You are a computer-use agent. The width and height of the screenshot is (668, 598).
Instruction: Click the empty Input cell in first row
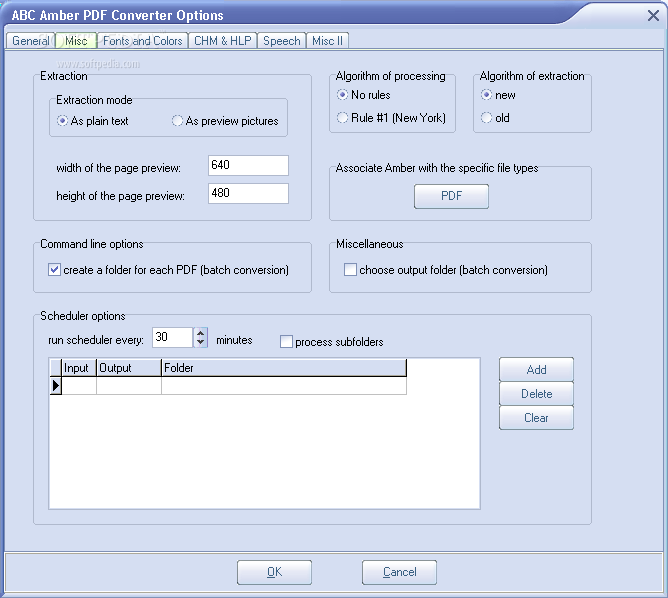click(79, 386)
